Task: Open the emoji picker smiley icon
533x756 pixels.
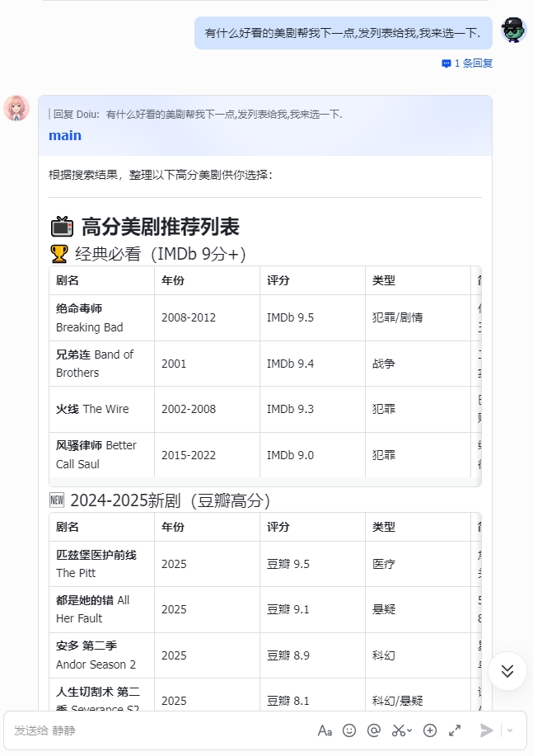Action: click(349, 731)
